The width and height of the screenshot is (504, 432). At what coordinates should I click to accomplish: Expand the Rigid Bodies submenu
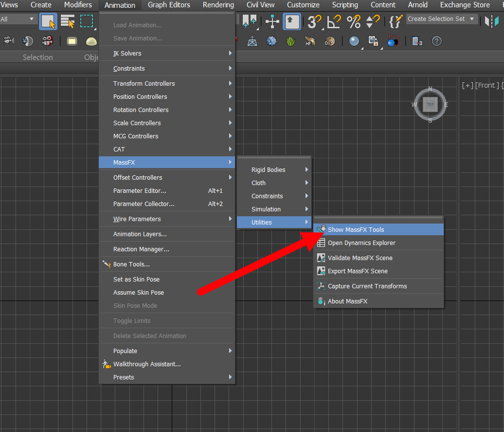tap(274, 169)
